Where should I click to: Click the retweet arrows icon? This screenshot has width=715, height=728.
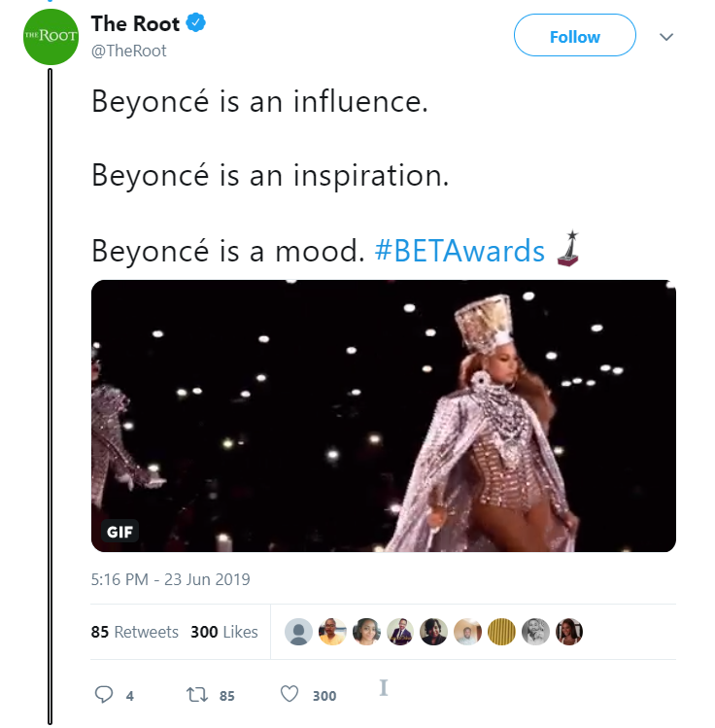[x=195, y=694]
